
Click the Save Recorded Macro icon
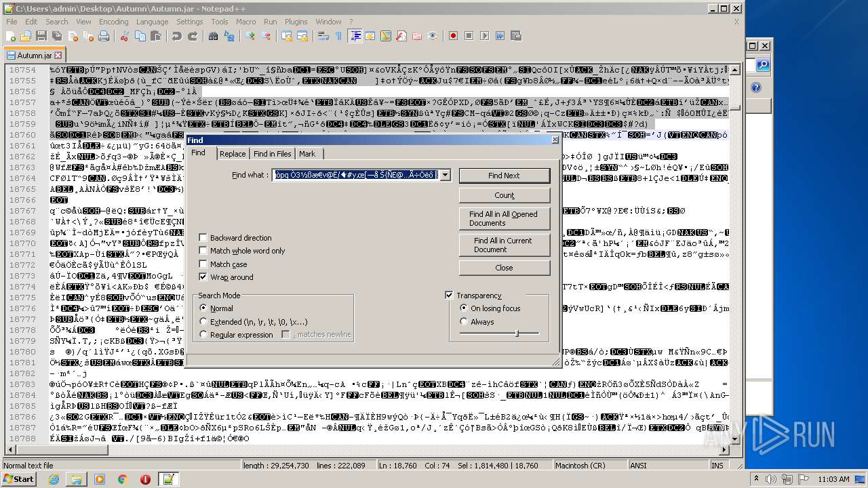(x=516, y=36)
